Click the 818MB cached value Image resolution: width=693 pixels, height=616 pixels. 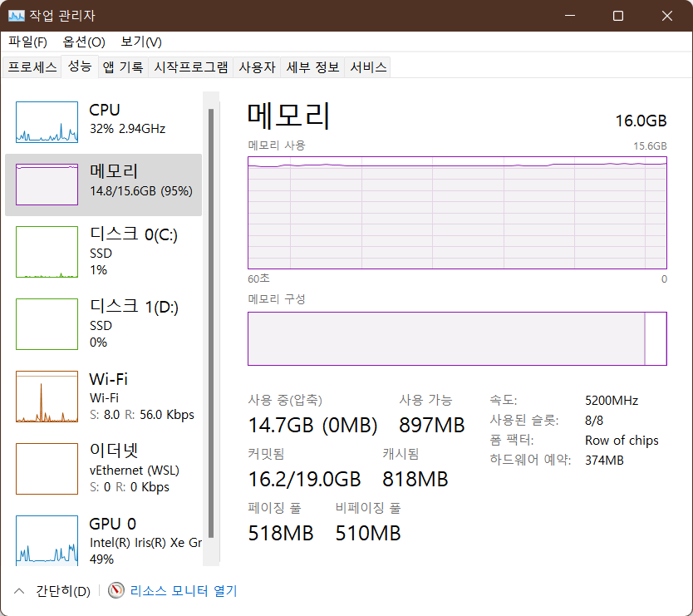click(415, 480)
